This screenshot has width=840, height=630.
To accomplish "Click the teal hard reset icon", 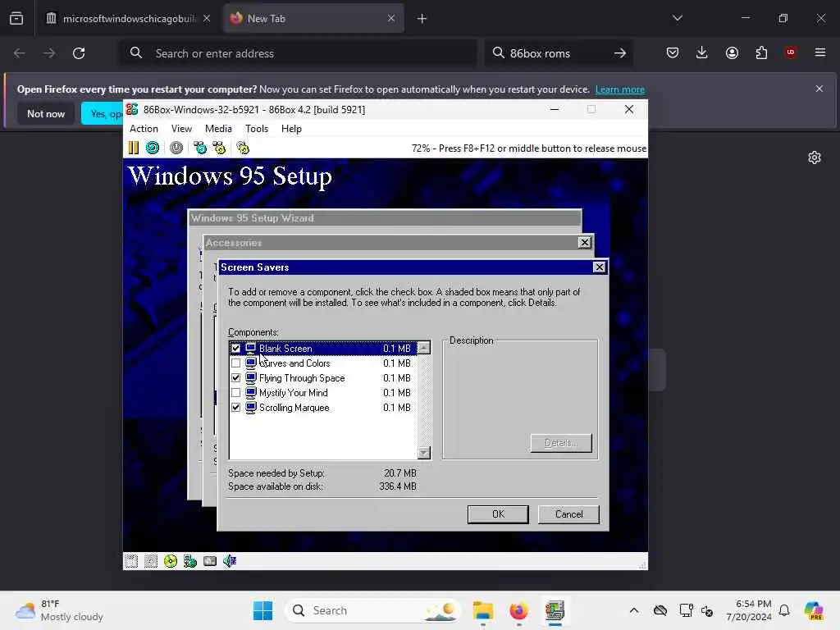I will point(153,148).
